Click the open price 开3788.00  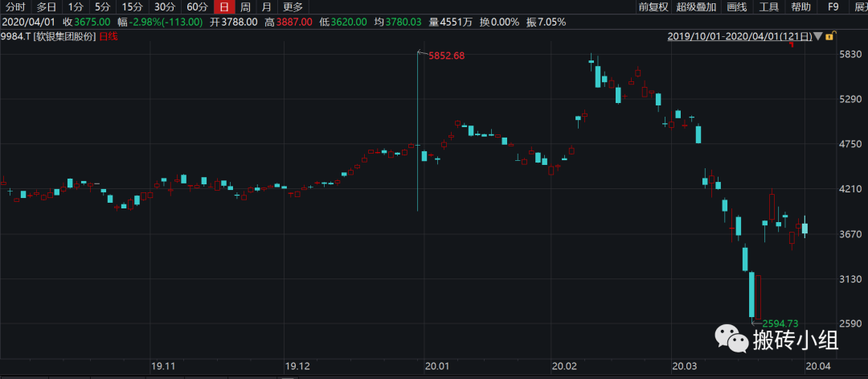pyautogui.click(x=234, y=23)
